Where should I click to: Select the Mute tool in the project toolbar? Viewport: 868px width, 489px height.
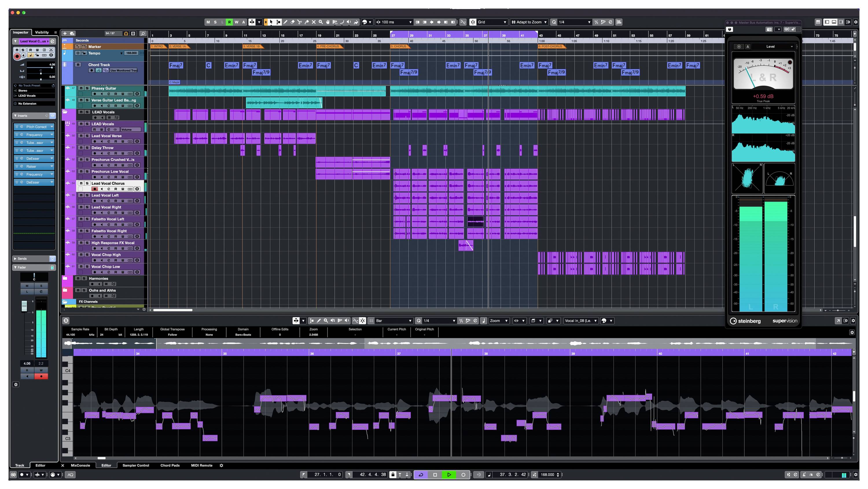tap(314, 22)
